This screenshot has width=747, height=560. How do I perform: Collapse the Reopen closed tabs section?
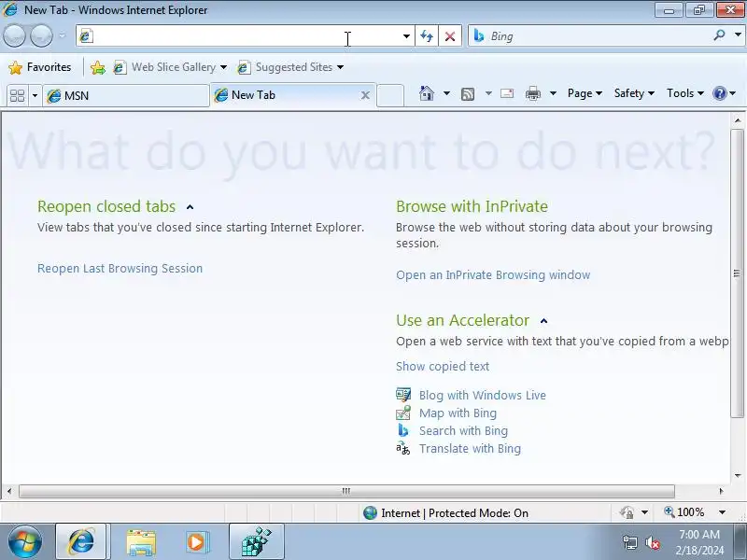190,207
